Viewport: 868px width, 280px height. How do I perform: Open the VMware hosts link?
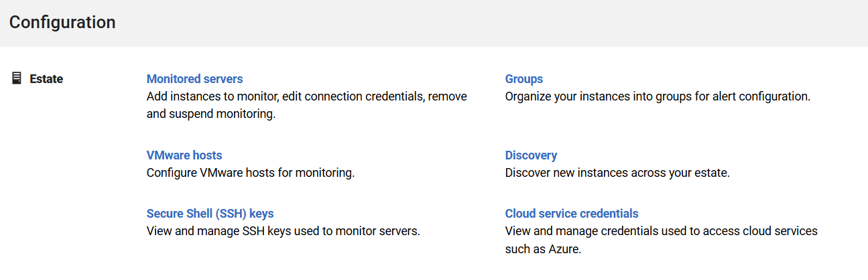pos(184,155)
